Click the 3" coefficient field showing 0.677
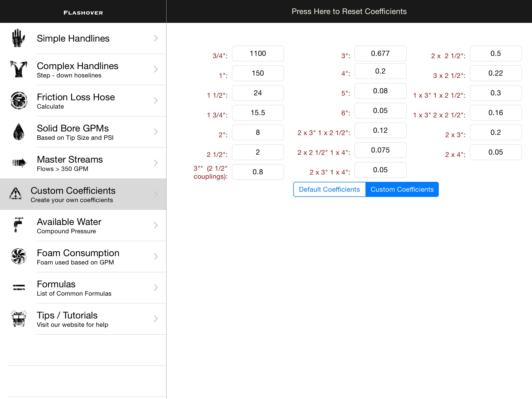532x399 pixels. click(x=380, y=54)
